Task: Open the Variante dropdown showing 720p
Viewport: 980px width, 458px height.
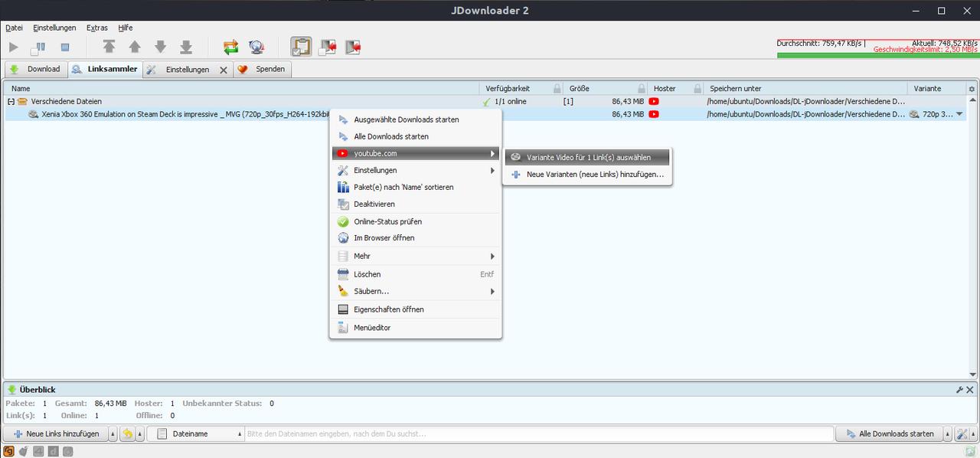Action: pyautogui.click(x=960, y=114)
